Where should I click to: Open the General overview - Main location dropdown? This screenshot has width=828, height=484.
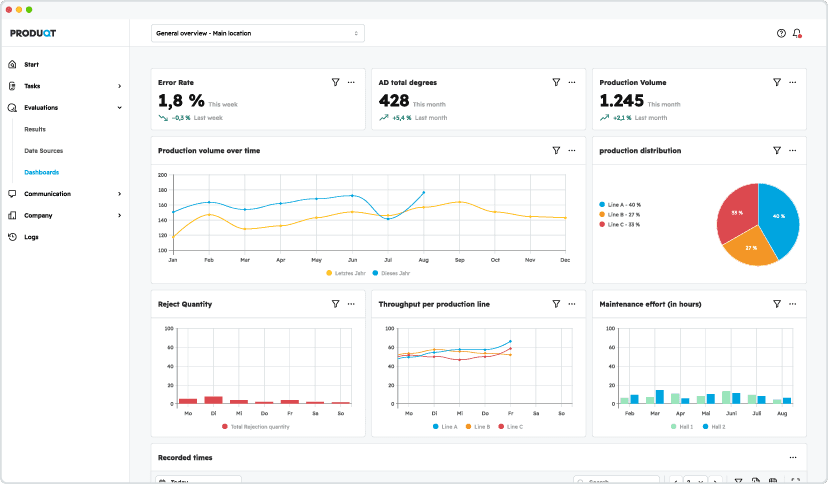click(x=258, y=33)
